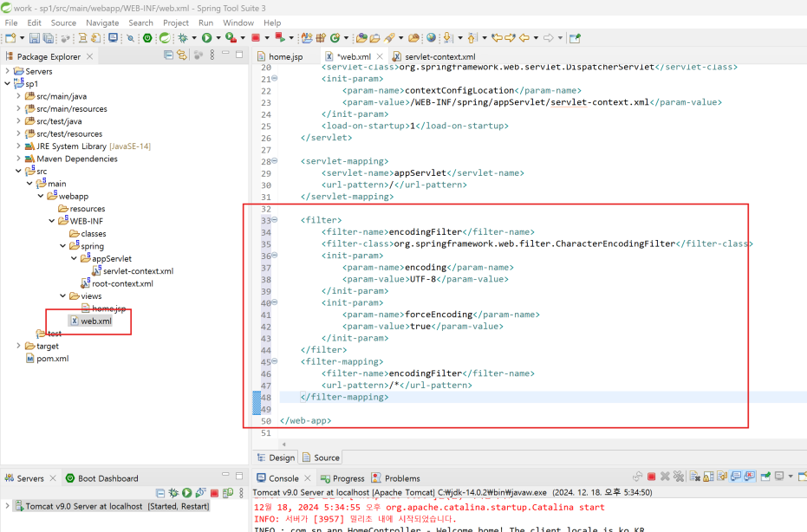Image resolution: width=807 pixels, height=532 pixels.
Task: Select Tomcat v9.0 Server at localhost entry
Action: pyautogui.click(x=111, y=506)
